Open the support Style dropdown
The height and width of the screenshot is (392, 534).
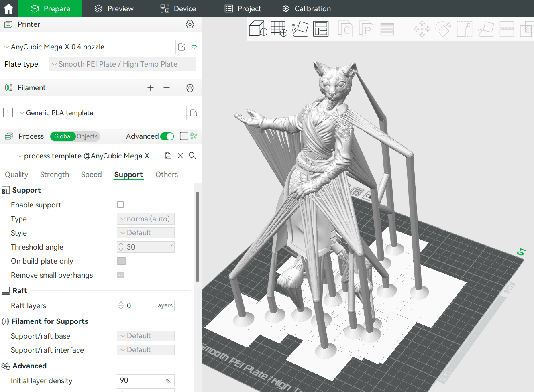click(x=146, y=233)
